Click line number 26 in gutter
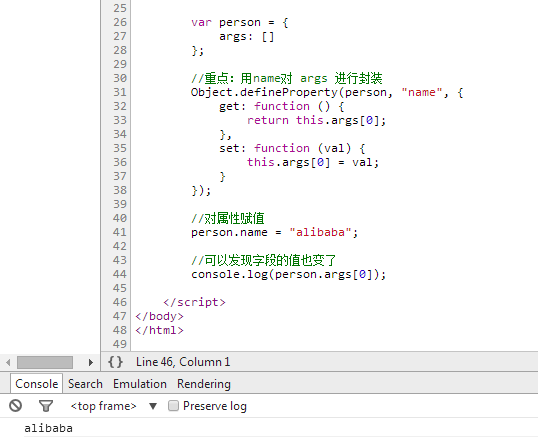This screenshot has width=538, height=440. tap(120, 22)
